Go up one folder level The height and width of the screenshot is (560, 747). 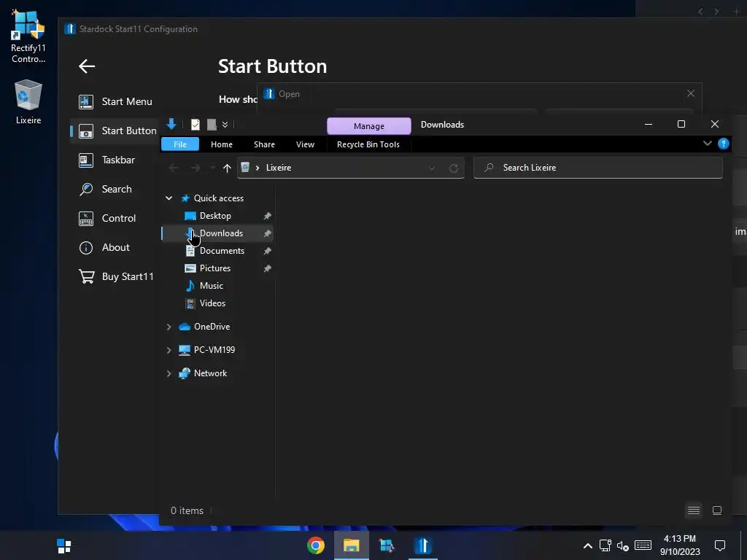[x=228, y=168]
